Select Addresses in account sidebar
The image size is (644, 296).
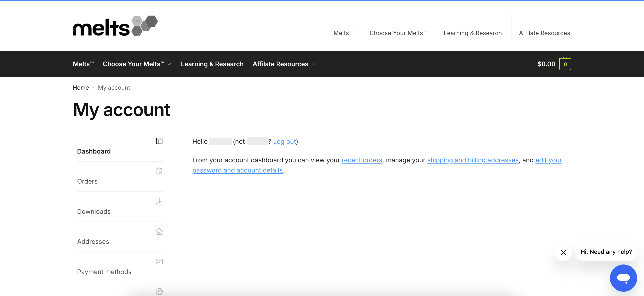93,241
